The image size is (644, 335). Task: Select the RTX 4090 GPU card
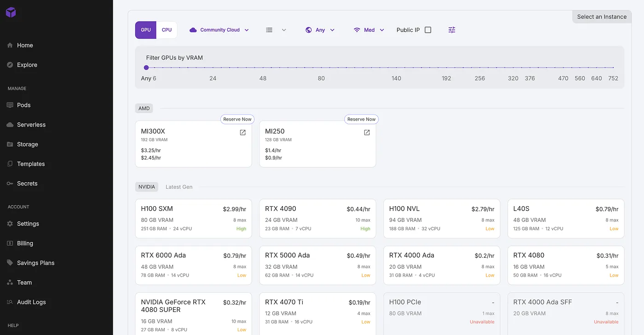(318, 219)
